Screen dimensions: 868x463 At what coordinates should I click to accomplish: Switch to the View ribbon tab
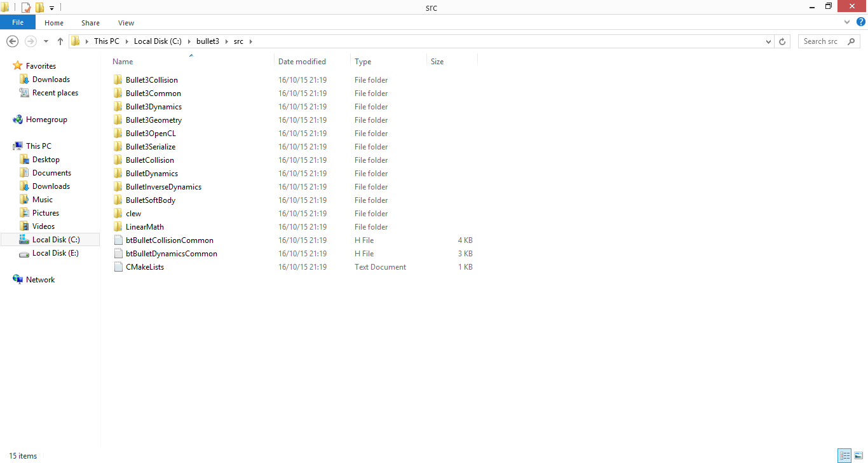point(126,23)
